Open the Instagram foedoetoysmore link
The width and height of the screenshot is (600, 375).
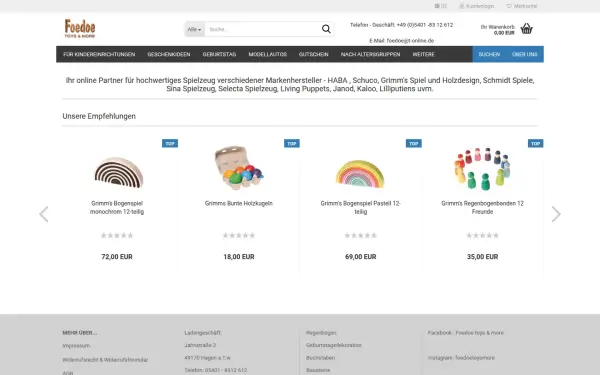pos(461,358)
